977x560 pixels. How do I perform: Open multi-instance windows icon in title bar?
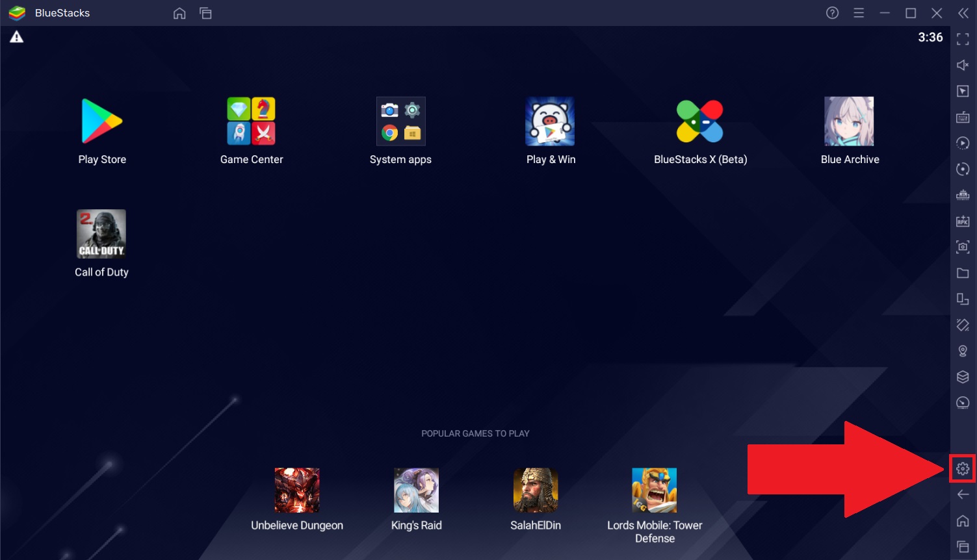pos(205,13)
